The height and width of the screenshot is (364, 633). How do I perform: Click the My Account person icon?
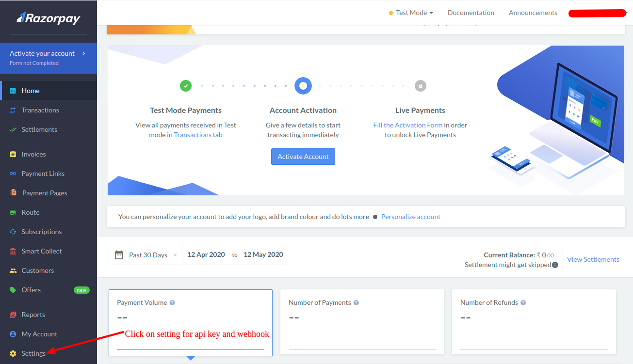point(13,334)
